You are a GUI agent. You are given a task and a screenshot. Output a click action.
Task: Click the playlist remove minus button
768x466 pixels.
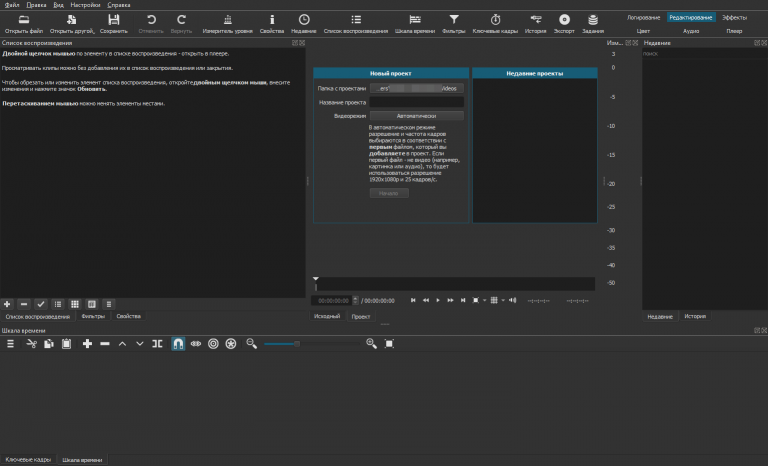(x=24, y=304)
